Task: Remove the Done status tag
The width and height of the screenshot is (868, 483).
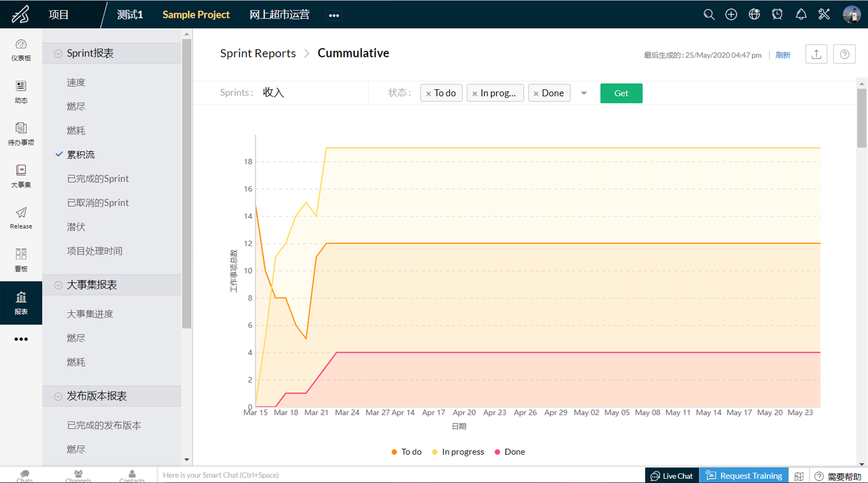Action: click(536, 94)
